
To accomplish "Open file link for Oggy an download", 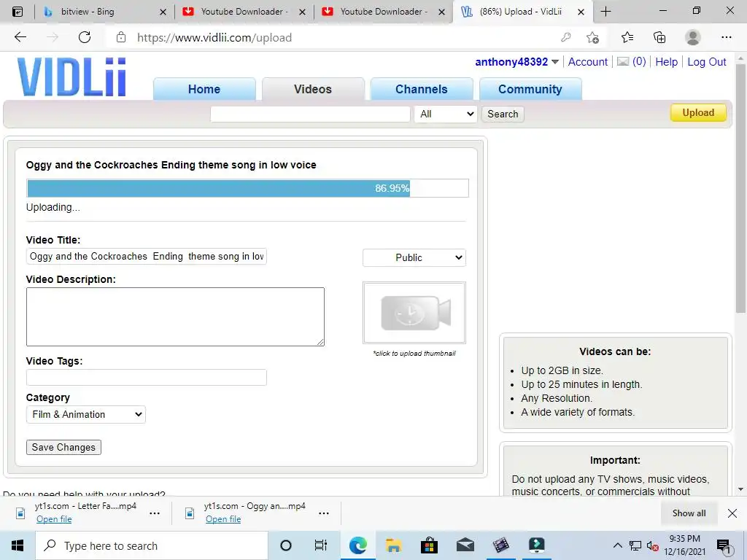I will pos(223,519).
